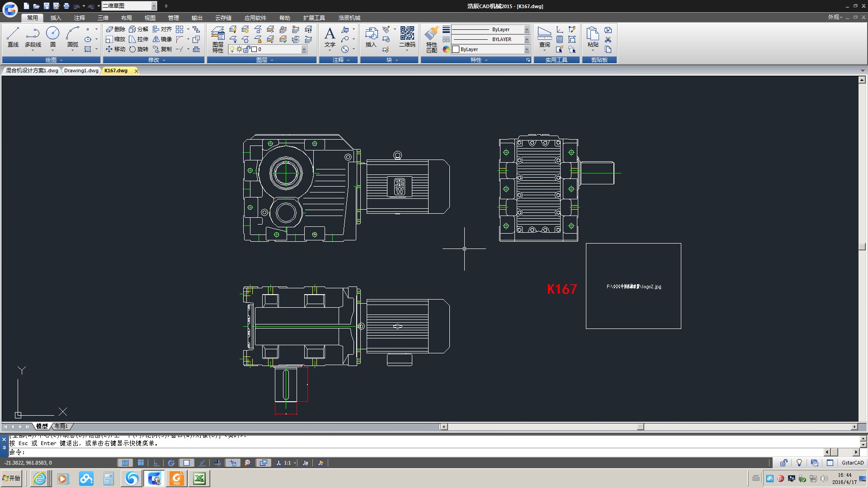Toggle ortho mode in status bar

click(156, 463)
